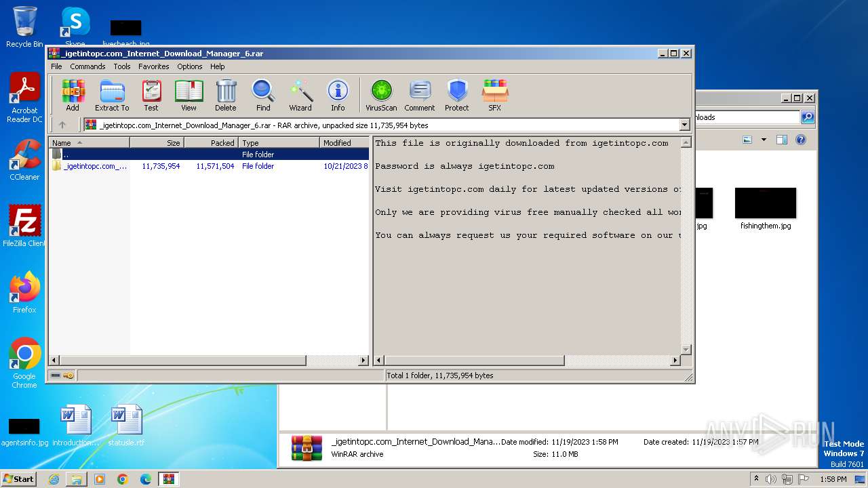Show archive Info

(x=338, y=96)
